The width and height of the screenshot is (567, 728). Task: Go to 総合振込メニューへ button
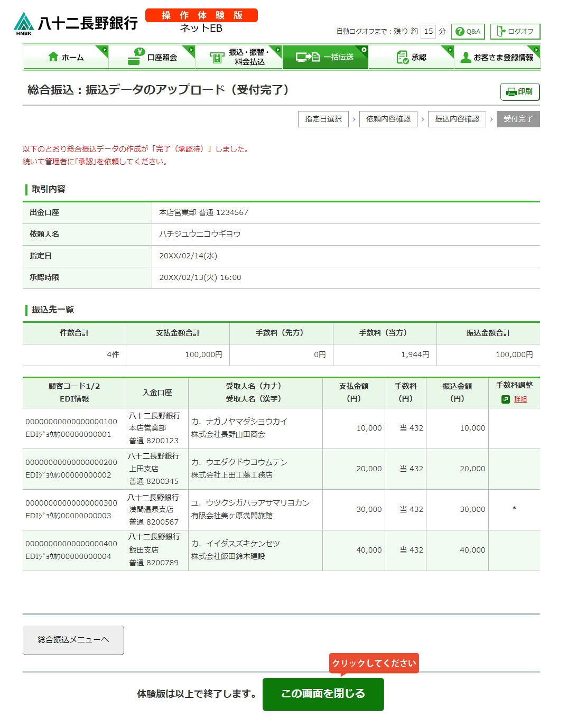tap(73, 640)
